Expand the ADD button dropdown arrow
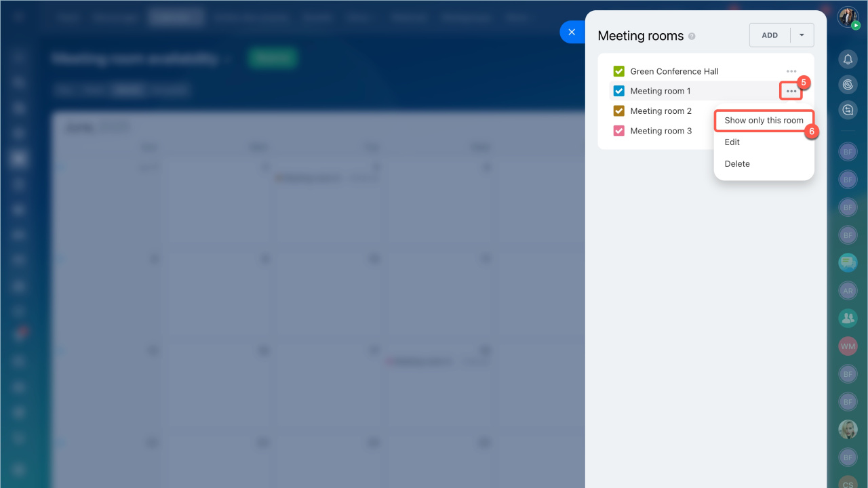The height and width of the screenshot is (488, 868). pos(802,35)
